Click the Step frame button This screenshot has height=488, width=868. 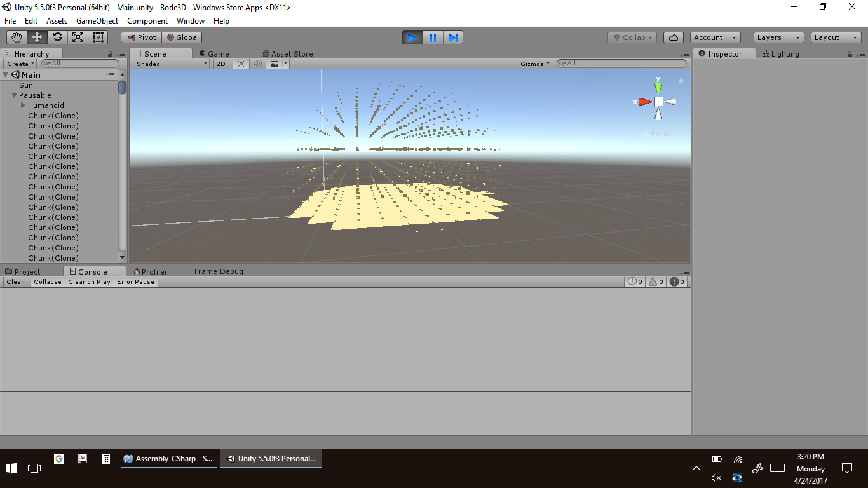[x=453, y=37]
